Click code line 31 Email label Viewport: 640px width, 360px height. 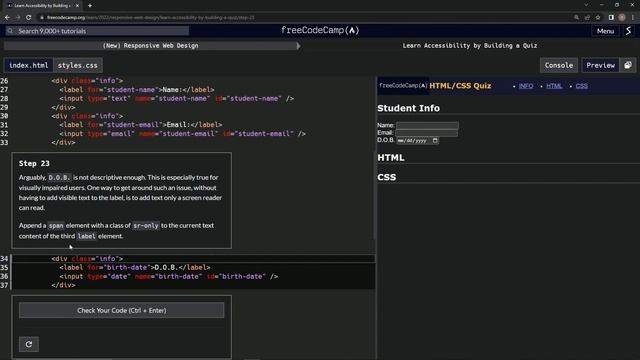tap(141, 124)
